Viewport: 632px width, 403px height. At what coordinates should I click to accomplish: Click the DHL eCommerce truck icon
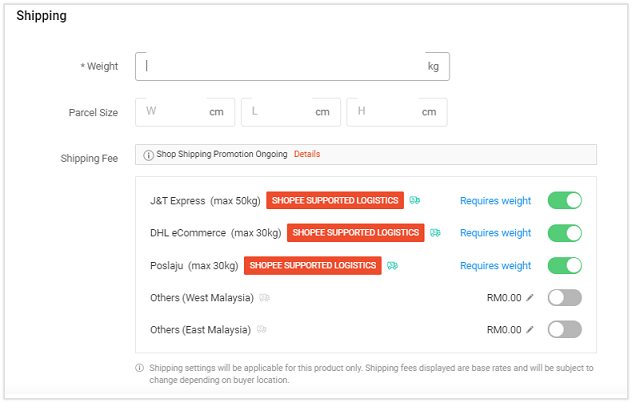click(435, 233)
